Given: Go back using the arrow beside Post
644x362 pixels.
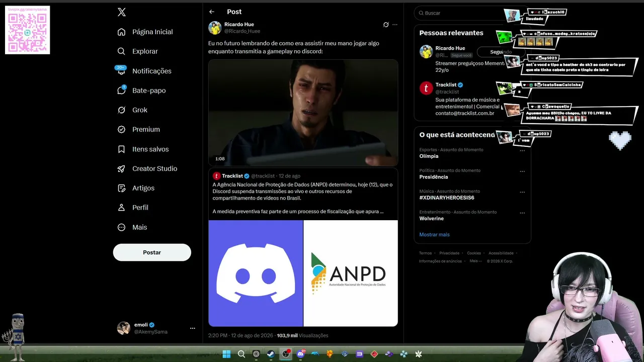Looking at the screenshot, I should (212, 12).
